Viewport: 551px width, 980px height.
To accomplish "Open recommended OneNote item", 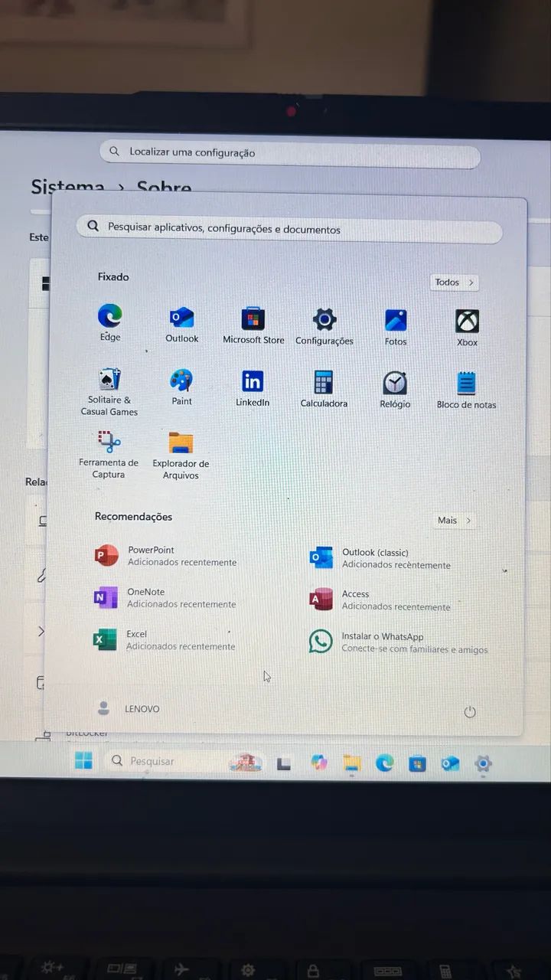I will [164, 598].
